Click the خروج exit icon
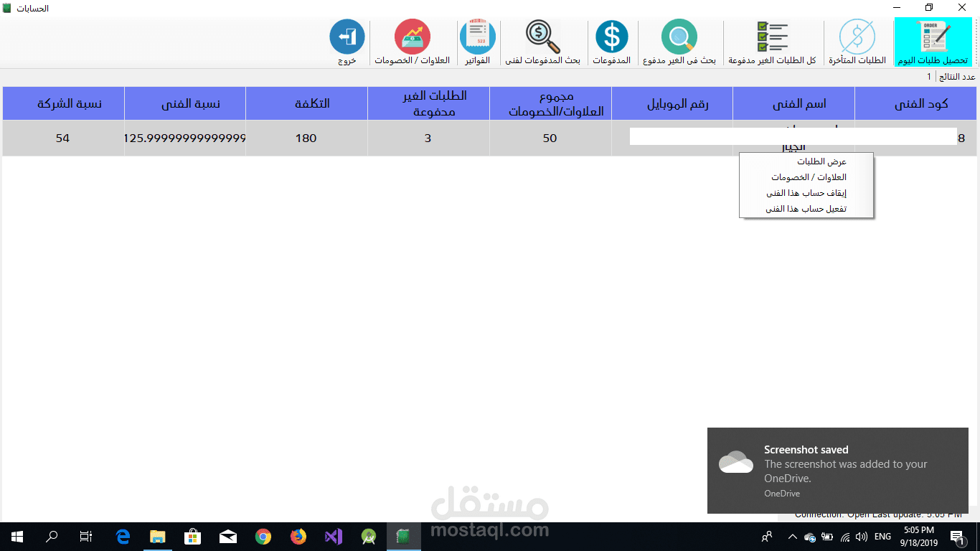The image size is (980, 551). point(347,42)
